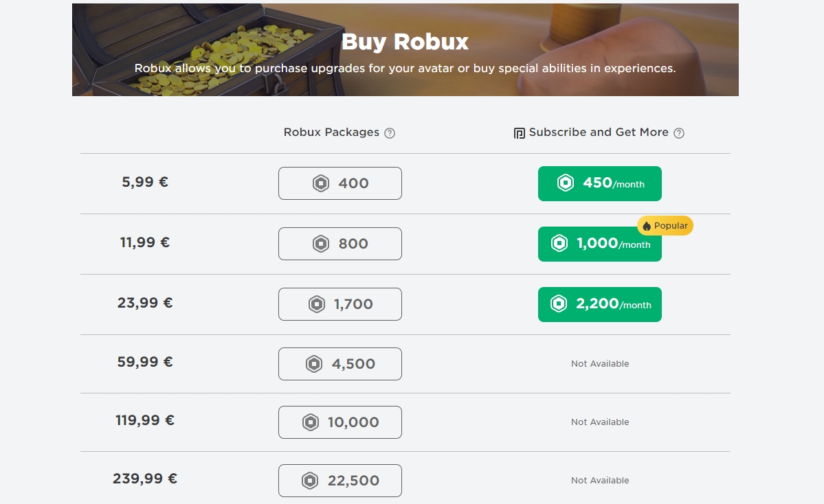Viewport: 824px width, 504px height.
Task: Click the Robux icon in the 2,200/month button
Action: point(559,304)
